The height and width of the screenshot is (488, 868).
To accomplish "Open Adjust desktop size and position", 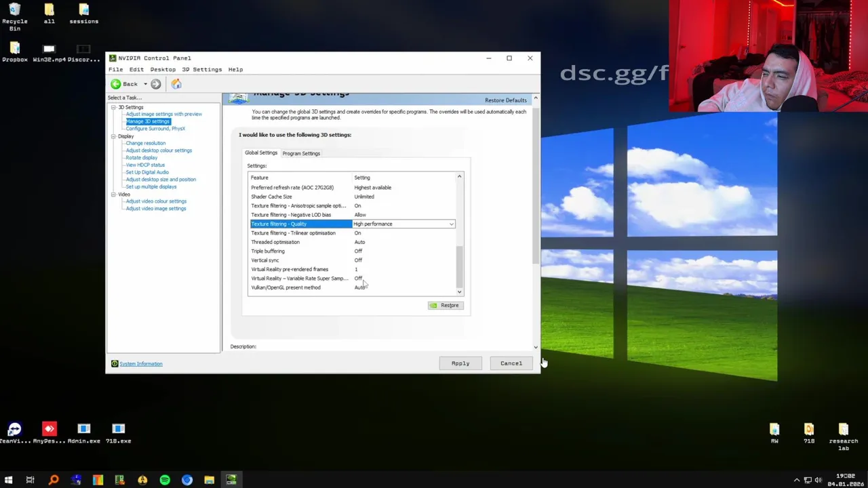I will 161,180.
